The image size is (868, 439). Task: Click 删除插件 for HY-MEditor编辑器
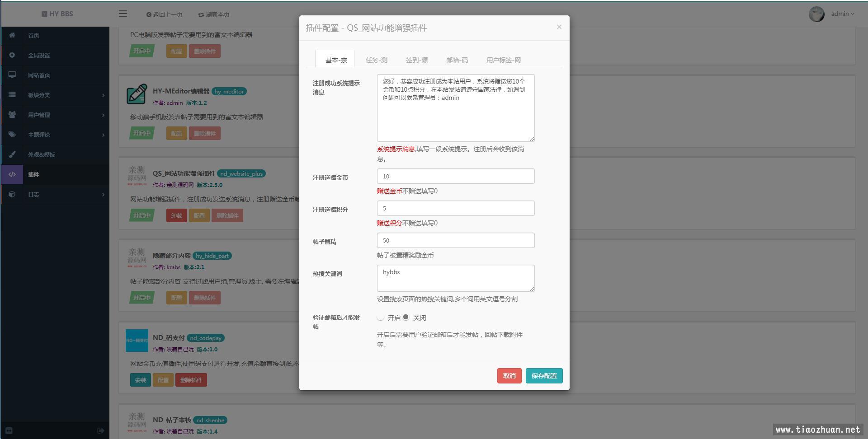[x=205, y=133]
